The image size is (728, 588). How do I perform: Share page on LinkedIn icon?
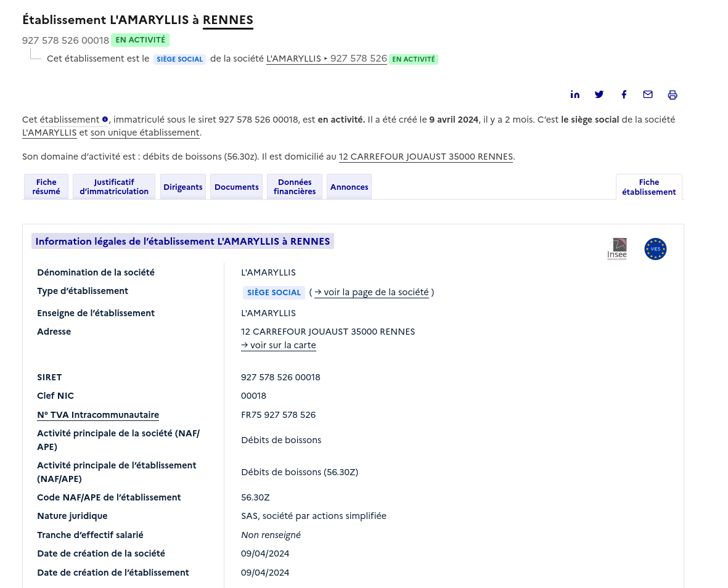[x=575, y=94]
